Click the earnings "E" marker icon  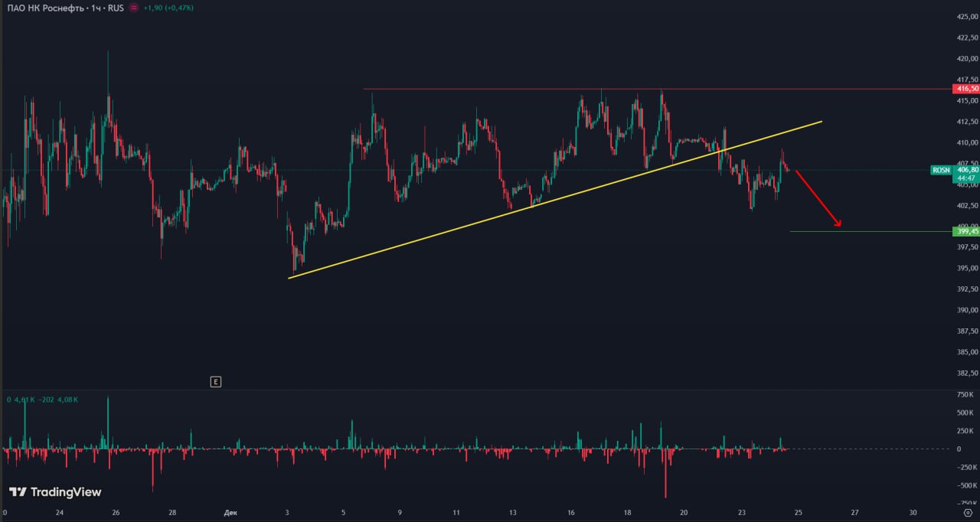[x=216, y=381]
